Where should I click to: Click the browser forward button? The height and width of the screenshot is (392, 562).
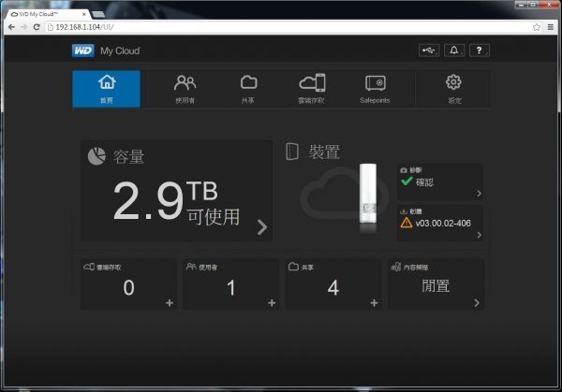pos(23,27)
